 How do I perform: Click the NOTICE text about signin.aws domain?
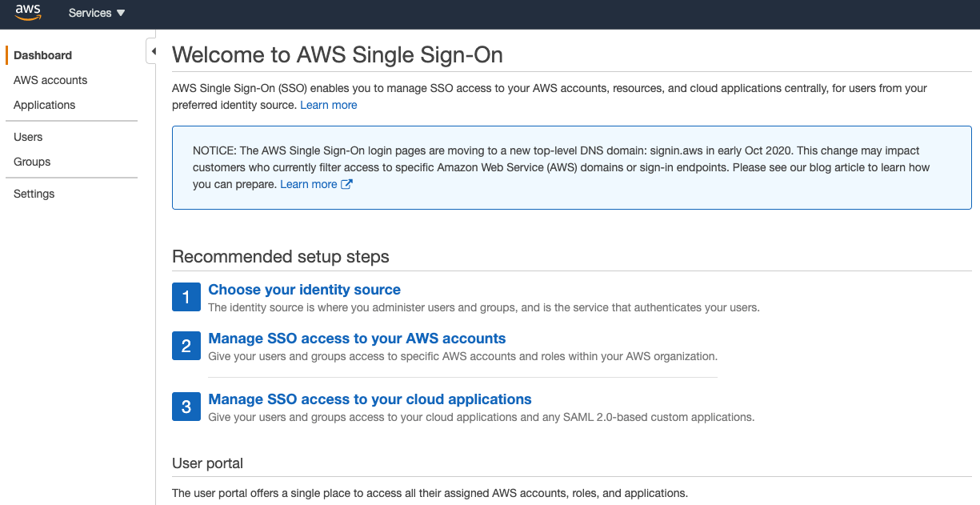point(562,167)
